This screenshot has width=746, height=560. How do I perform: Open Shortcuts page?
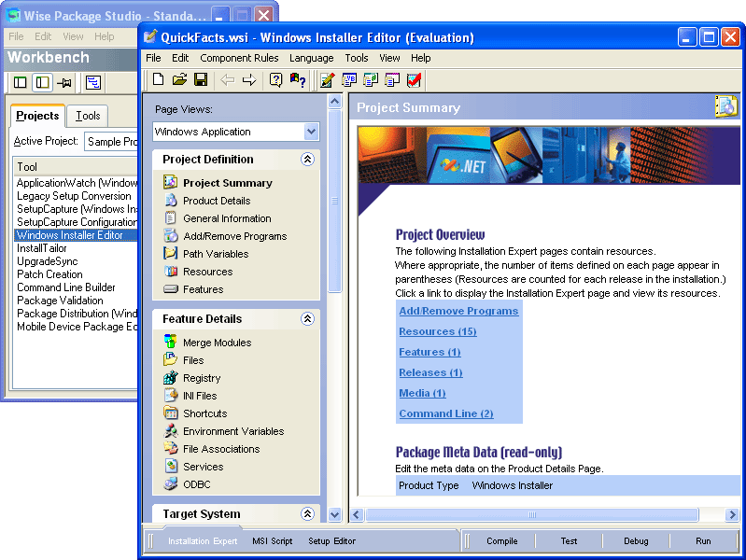[205, 413]
